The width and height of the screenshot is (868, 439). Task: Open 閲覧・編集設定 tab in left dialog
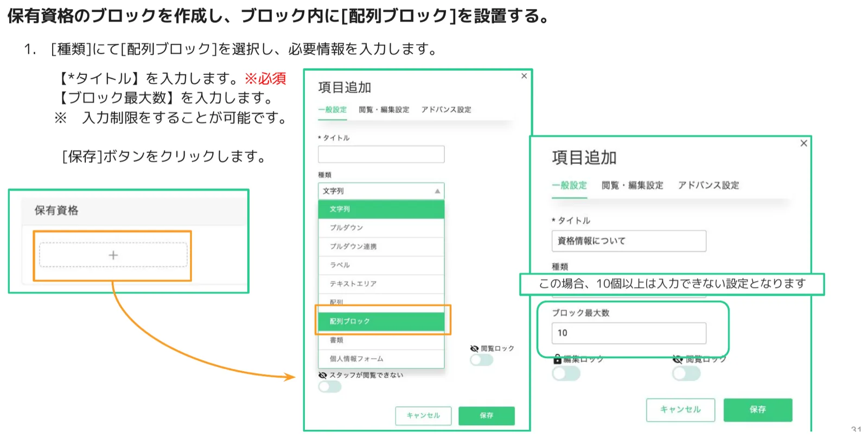[384, 110]
